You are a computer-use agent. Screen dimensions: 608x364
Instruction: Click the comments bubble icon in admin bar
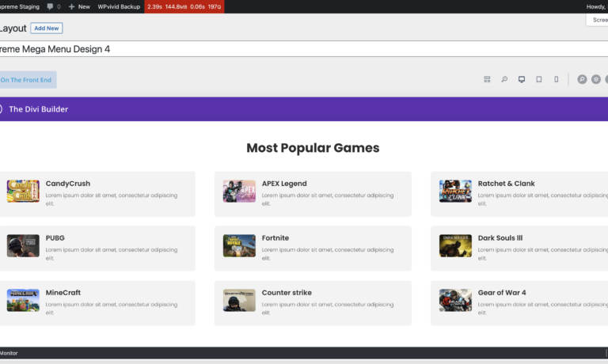[x=52, y=6]
